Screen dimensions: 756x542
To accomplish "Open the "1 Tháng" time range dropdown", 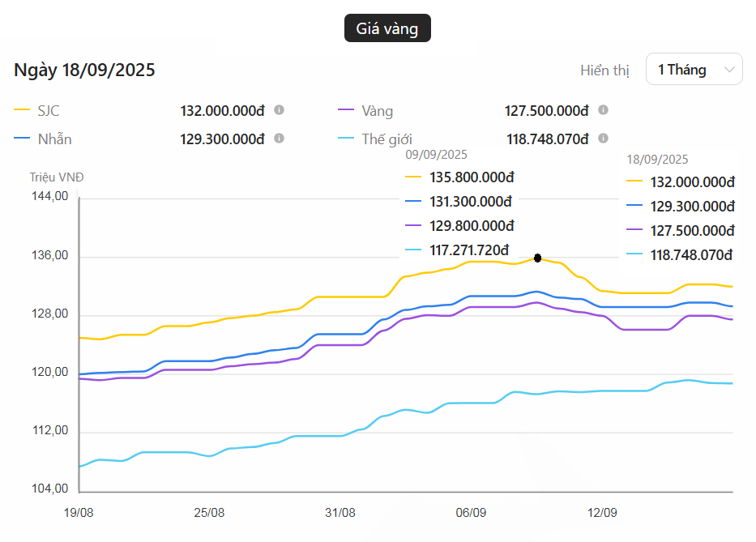I will [x=694, y=70].
